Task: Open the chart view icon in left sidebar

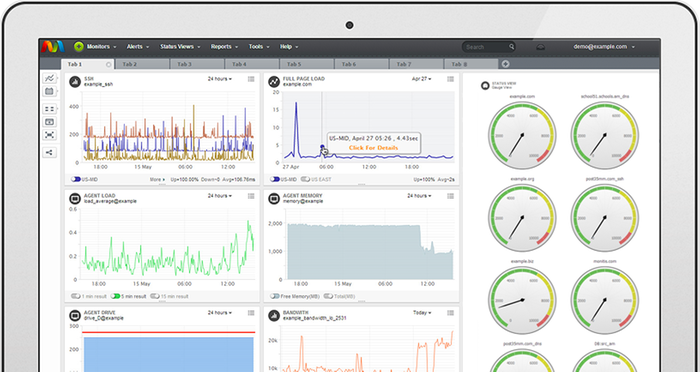Action: 50,78
